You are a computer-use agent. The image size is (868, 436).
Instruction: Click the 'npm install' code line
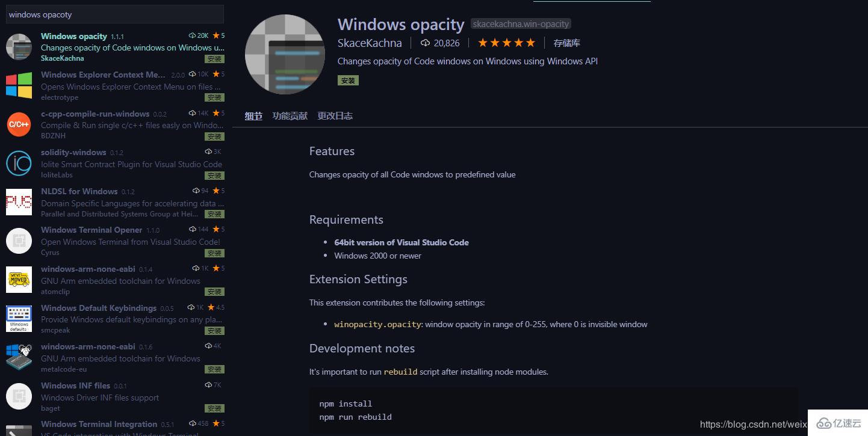(346, 404)
